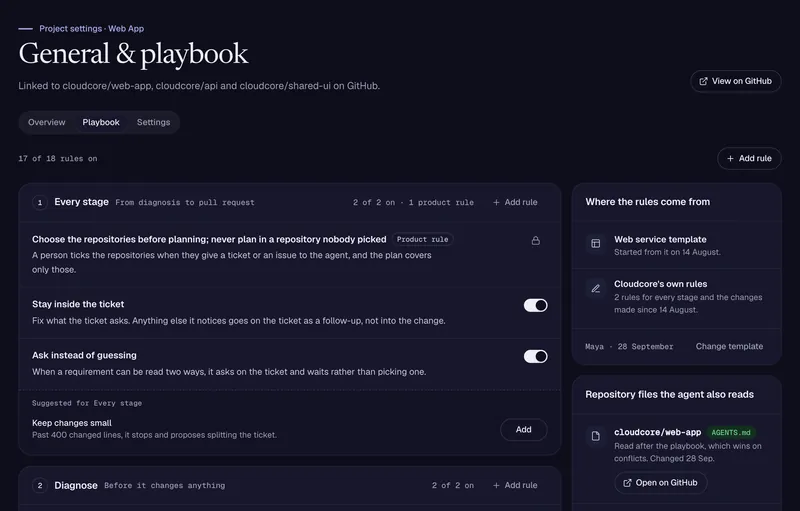
Task: Click the lock icon on the product rule
Action: 535,240
